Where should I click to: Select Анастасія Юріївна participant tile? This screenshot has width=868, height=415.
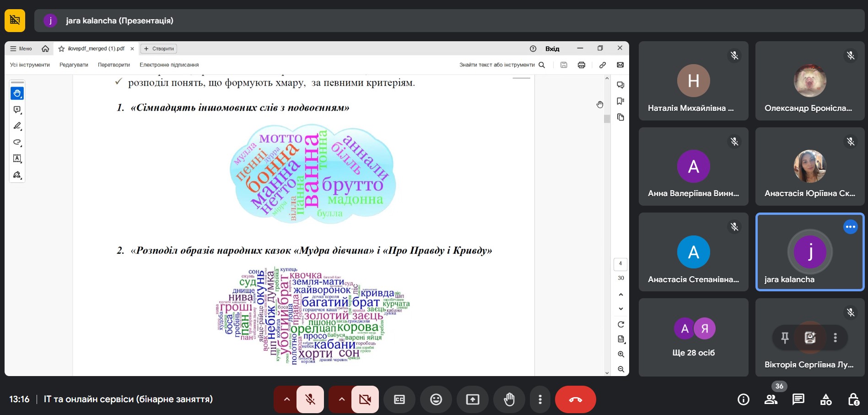point(810,166)
